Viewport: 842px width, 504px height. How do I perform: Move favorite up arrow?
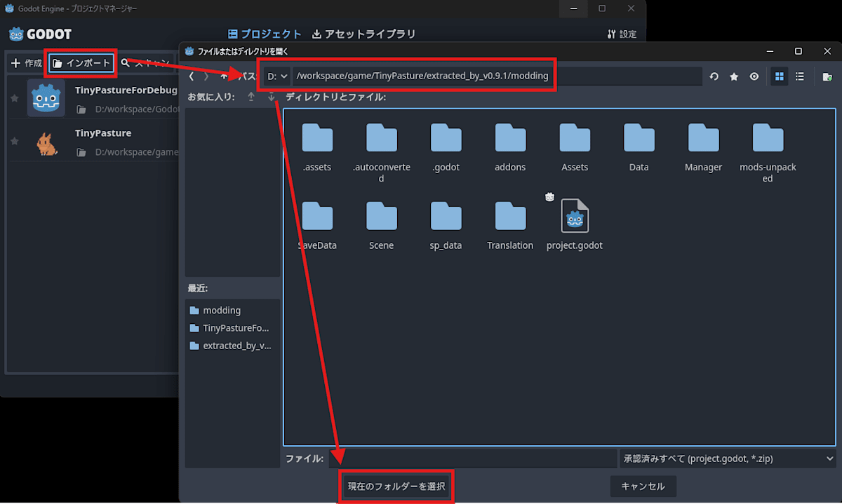point(251,97)
